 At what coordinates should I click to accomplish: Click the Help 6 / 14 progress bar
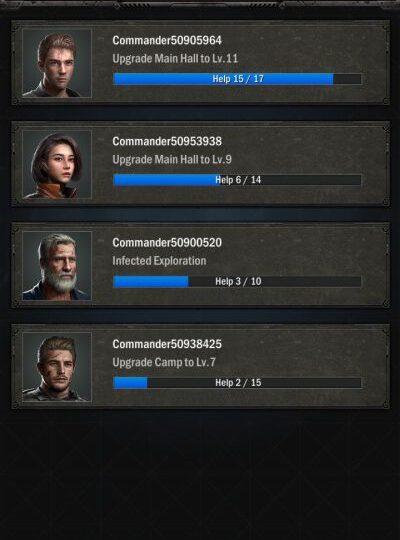237,180
